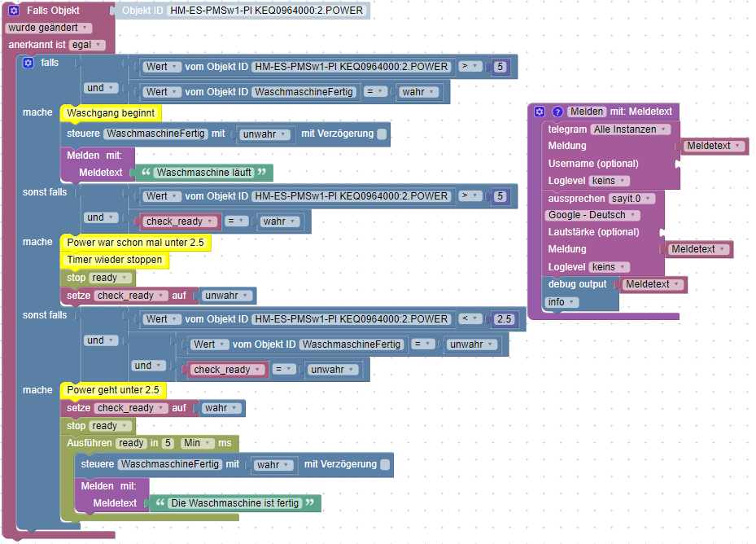This screenshot has height=544, width=756.
Task: Open 'egal' acknowledged dropdown
Action: click(x=87, y=45)
